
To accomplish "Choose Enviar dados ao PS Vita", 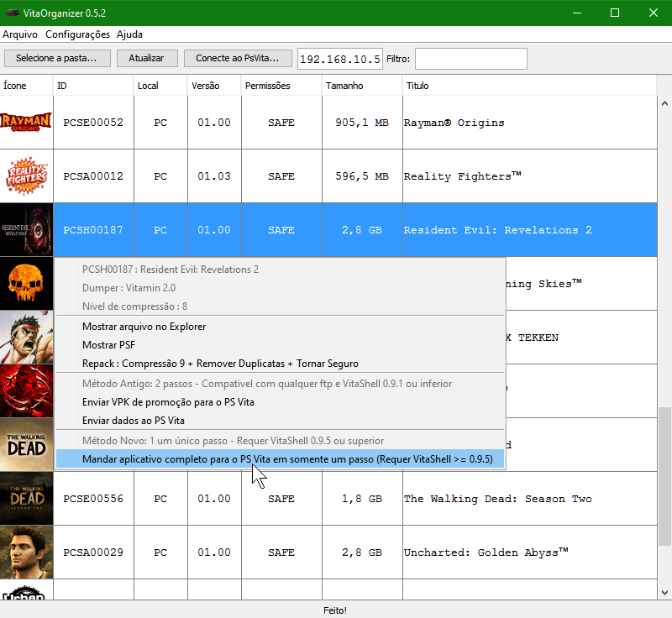I will (x=281, y=420).
